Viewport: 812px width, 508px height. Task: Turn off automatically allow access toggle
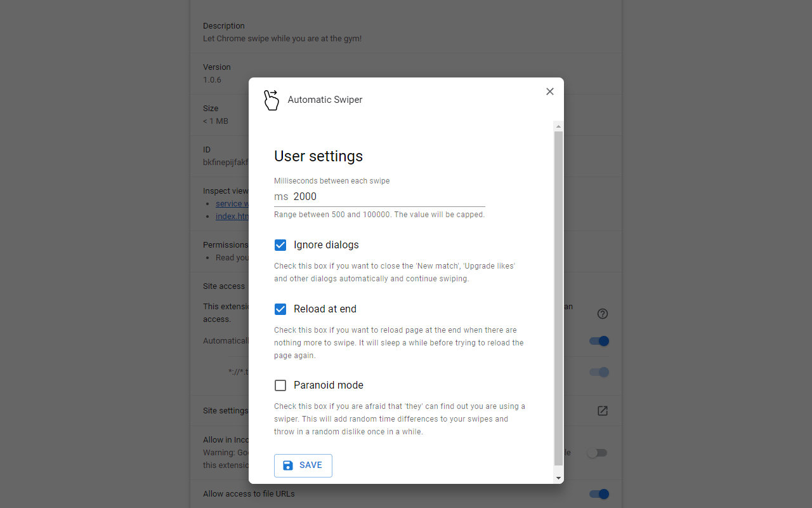599,341
